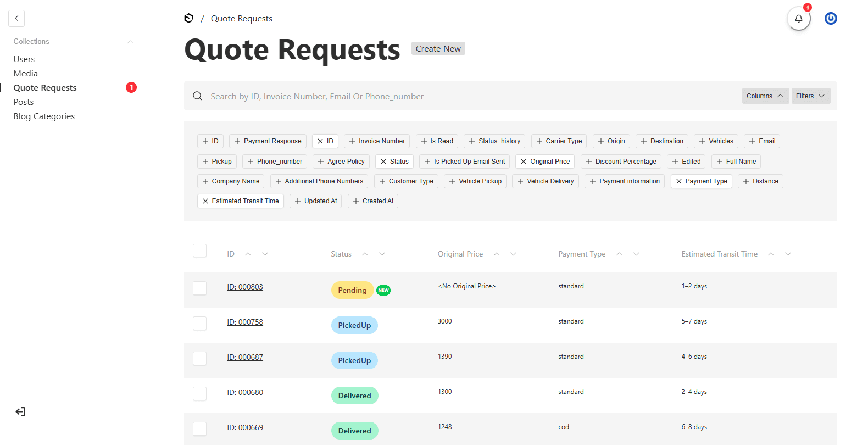Add the Email column
Screen dimensions: 868x445
[x=762, y=141]
